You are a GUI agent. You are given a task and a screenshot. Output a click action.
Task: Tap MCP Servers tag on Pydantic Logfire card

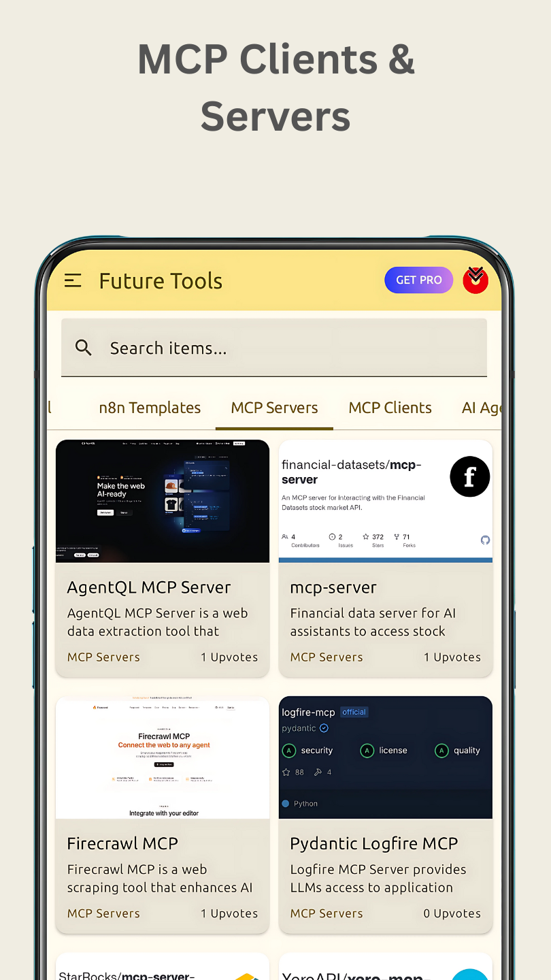(327, 913)
